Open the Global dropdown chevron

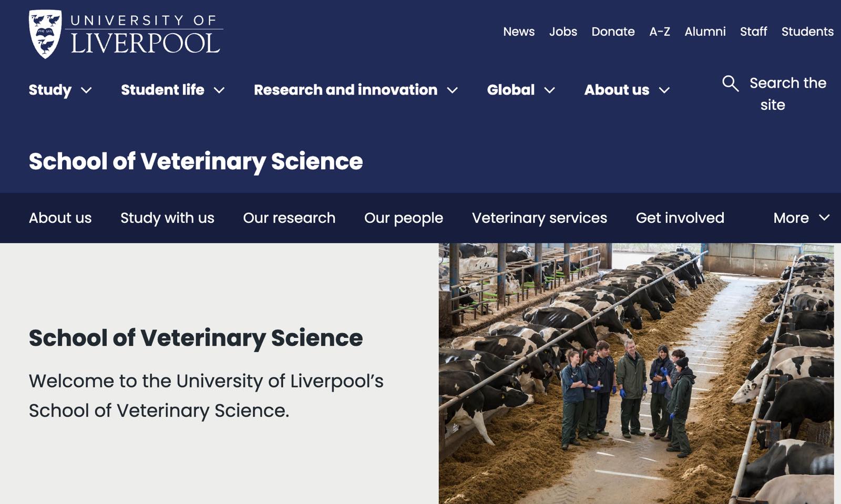click(550, 90)
